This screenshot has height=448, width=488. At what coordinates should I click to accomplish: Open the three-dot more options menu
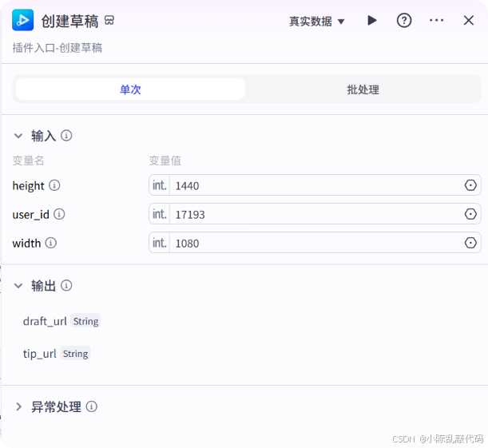(436, 20)
